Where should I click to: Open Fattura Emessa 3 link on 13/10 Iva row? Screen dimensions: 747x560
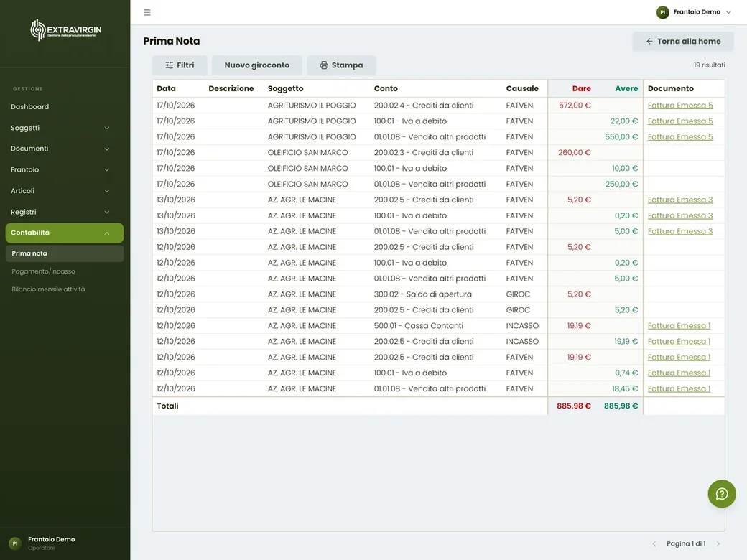coord(679,215)
